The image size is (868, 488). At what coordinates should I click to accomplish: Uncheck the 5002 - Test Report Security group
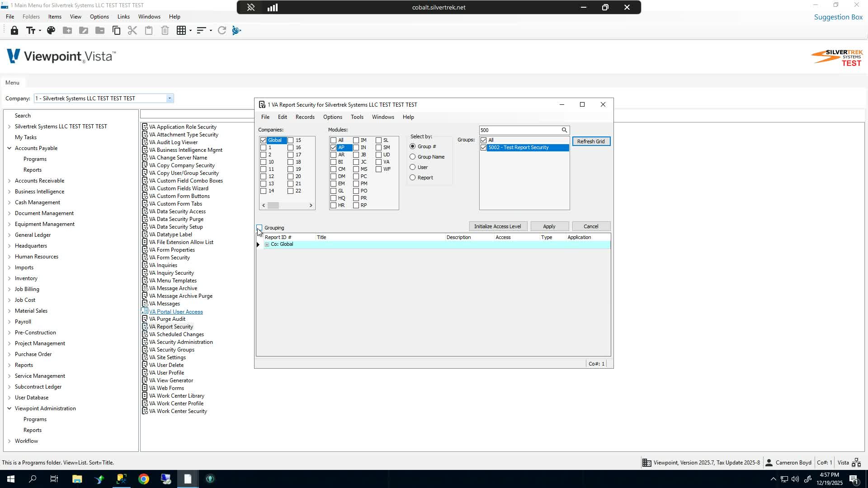click(x=484, y=148)
